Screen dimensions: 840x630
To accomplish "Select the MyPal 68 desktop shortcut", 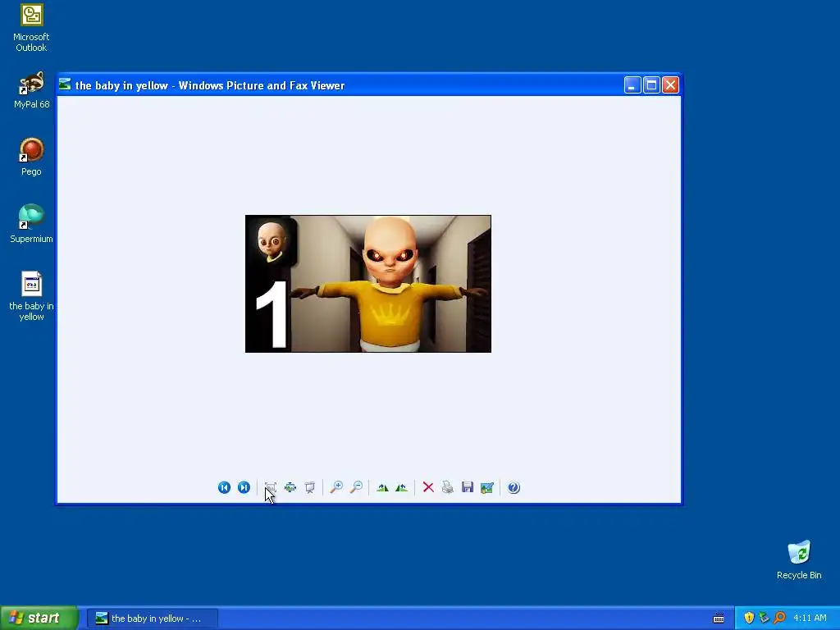I will 31,90.
